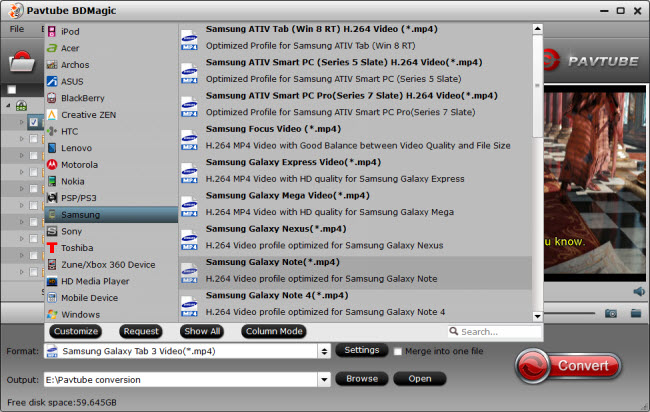Pick the Motorola device category

tap(111, 165)
